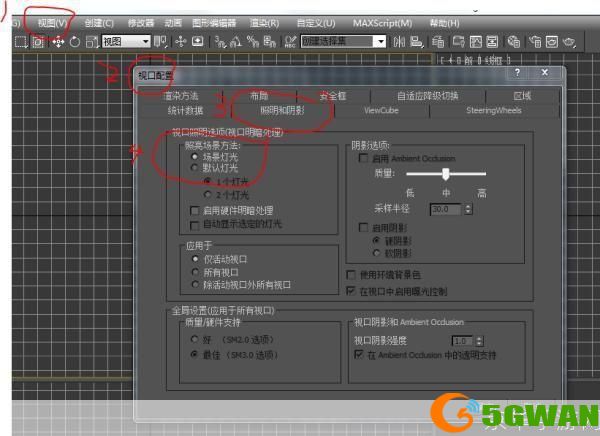
Task: Activate the Select and Move tool
Action: [58, 41]
